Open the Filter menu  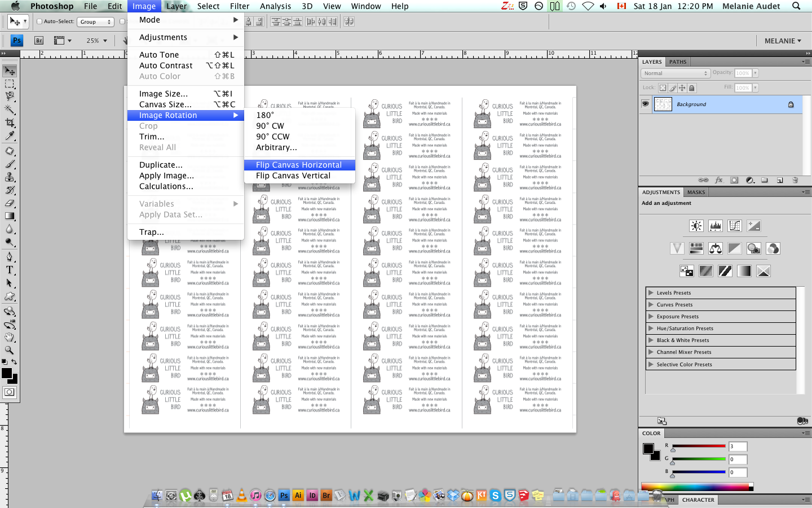(240, 6)
